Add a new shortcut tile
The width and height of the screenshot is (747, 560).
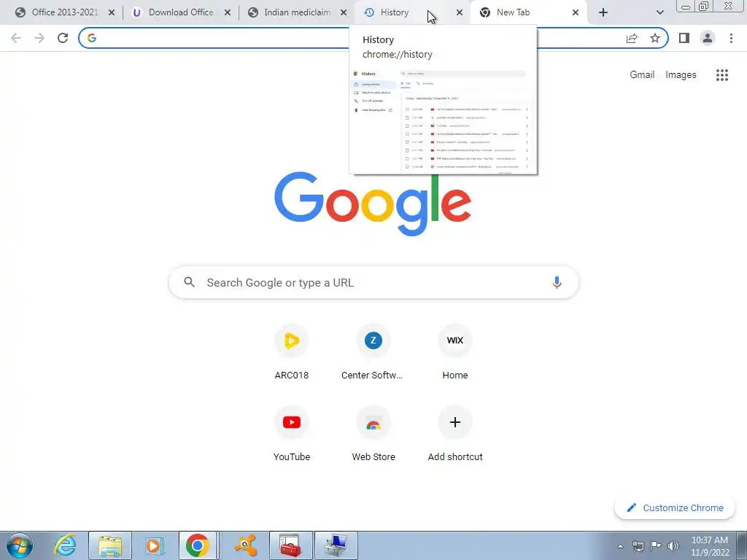pos(455,435)
